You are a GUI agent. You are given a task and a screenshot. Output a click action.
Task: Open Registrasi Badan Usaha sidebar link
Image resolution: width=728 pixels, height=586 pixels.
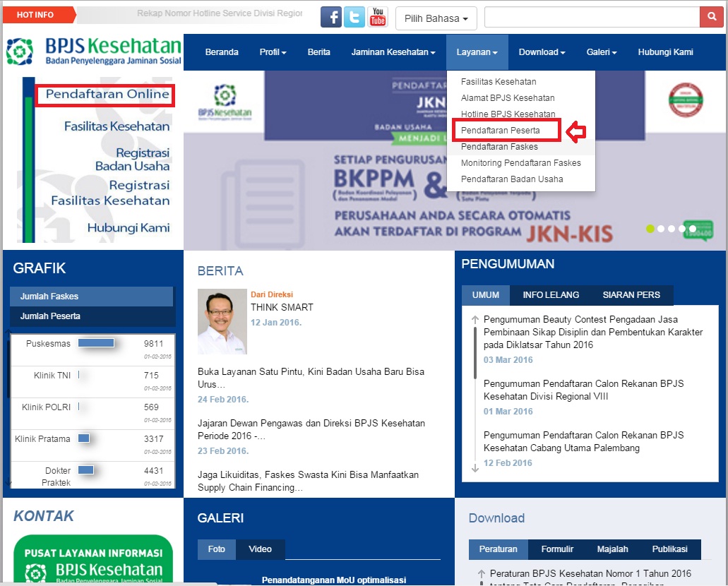(x=133, y=160)
